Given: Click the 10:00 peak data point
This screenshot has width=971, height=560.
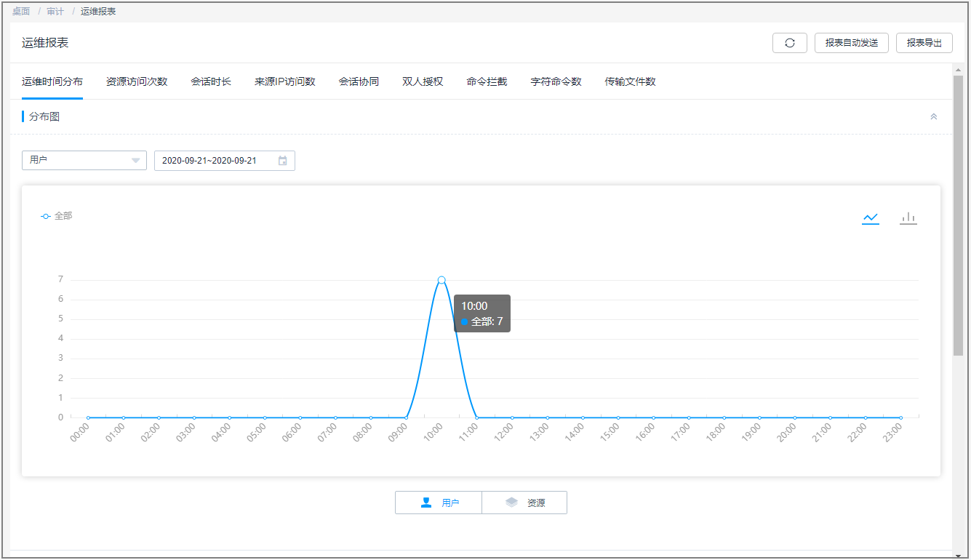Looking at the screenshot, I should coord(441,280).
